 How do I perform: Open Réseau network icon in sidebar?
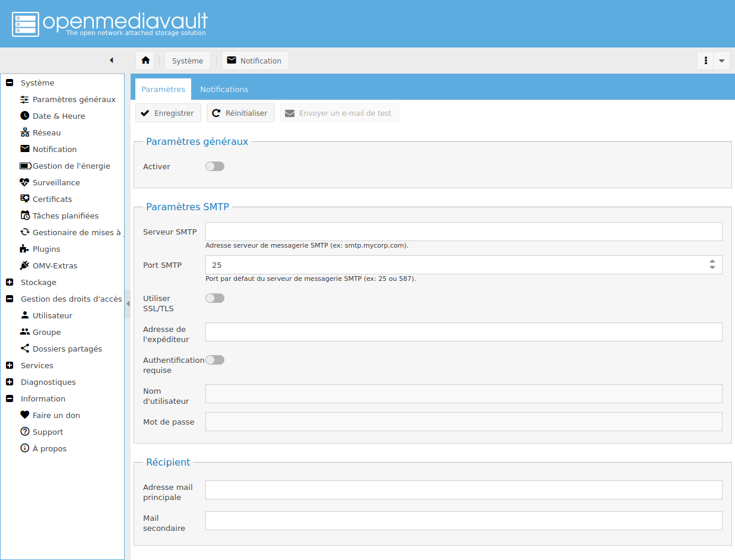[x=25, y=132]
